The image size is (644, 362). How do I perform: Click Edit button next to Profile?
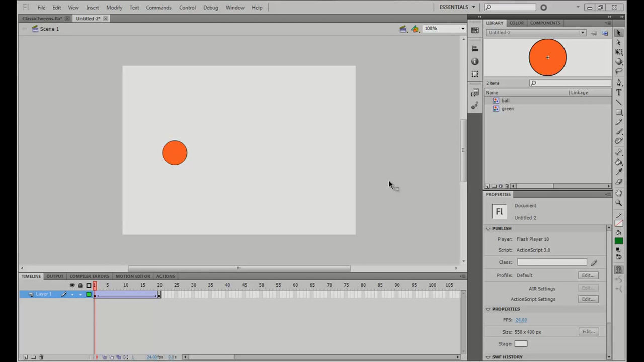click(588, 276)
